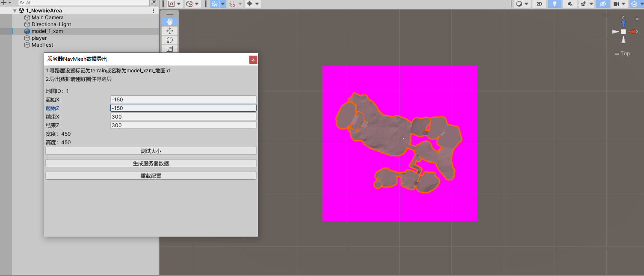644x276 pixels.
Task: Click the 测试大小 button
Action: click(x=151, y=151)
